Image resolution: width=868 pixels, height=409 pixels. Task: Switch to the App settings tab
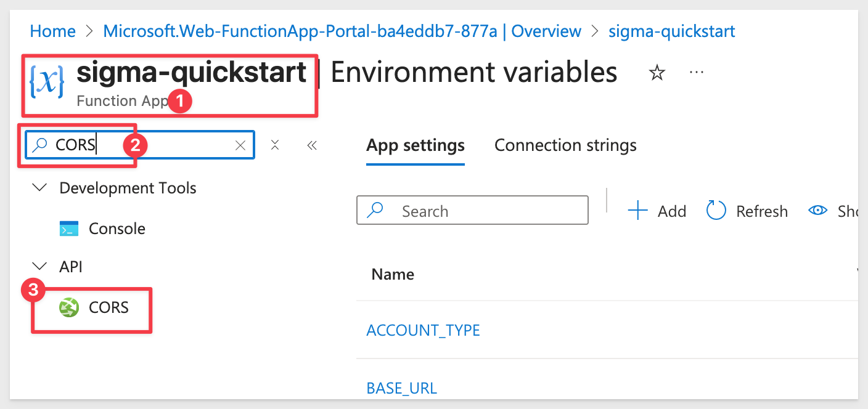click(416, 146)
